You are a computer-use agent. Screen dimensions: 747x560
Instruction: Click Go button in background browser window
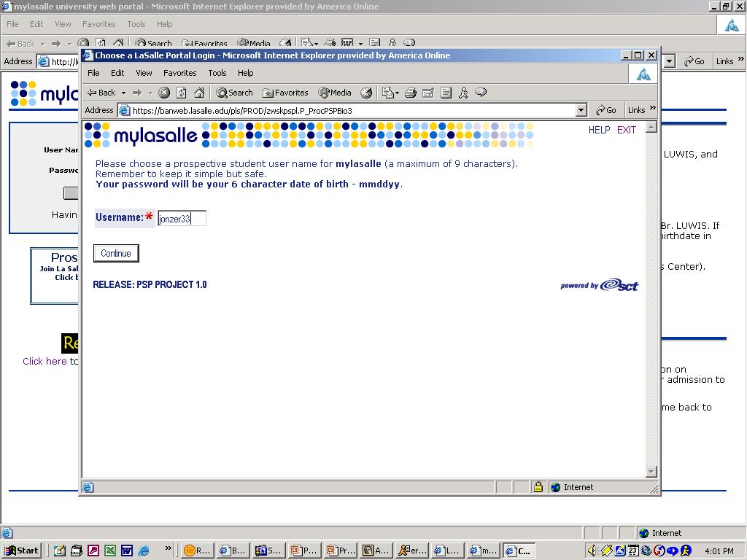[694, 61]
